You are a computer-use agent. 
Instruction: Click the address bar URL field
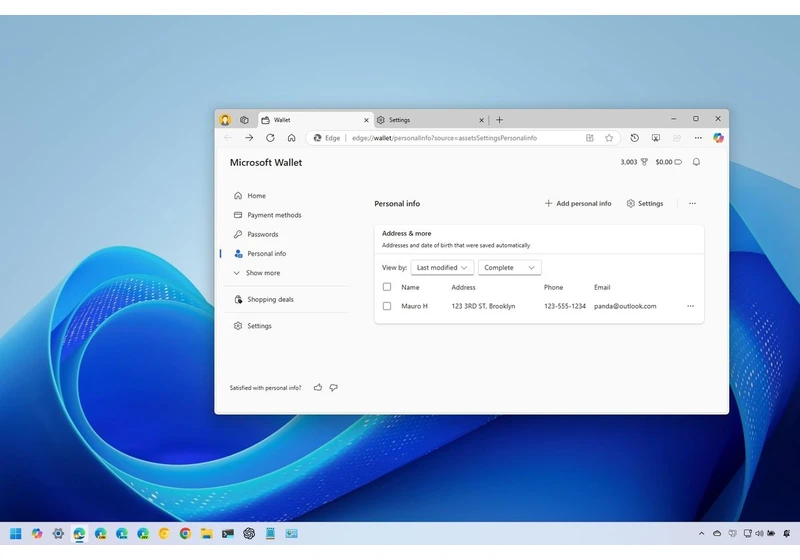pos(444,138)
